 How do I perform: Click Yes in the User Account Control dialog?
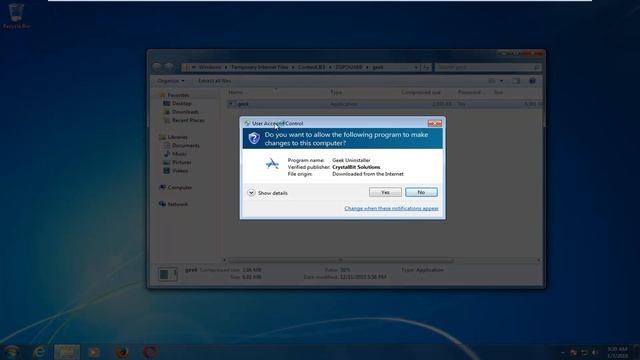[x=385, y=192]
